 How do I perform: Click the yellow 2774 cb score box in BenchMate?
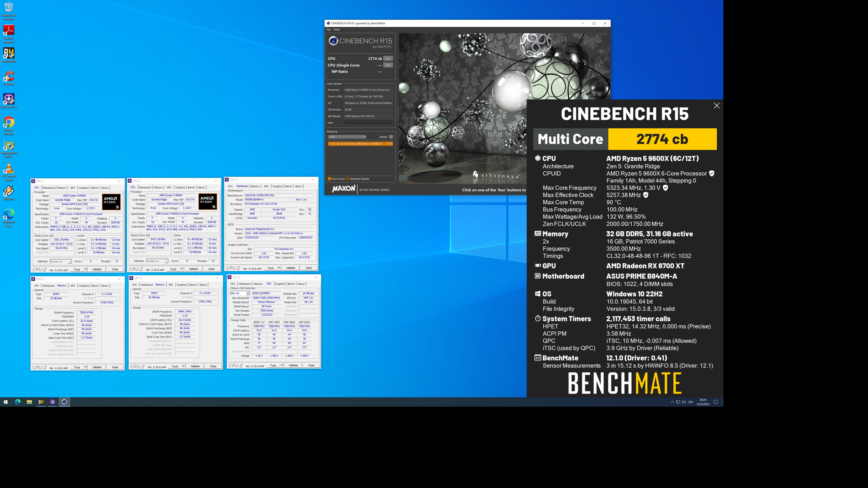tap(662, 139)
